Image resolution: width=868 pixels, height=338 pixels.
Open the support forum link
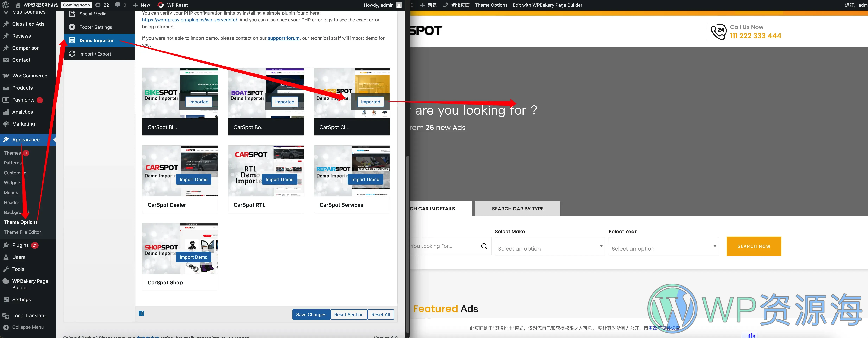pyautogui.click(x=283, y=38)
